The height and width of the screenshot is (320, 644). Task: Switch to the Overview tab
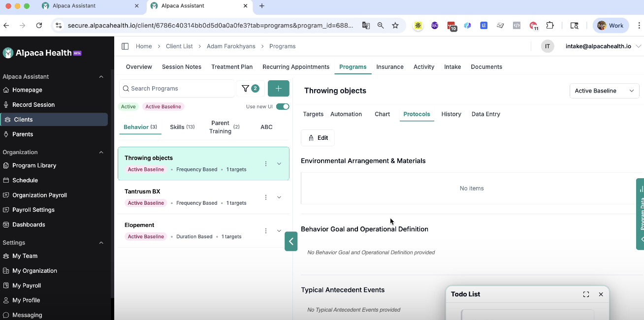(139, 67)
